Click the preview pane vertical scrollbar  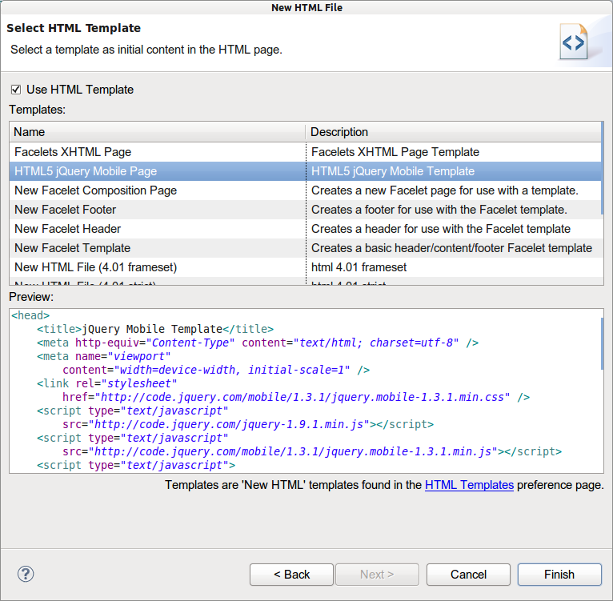(x=602, y=344)
